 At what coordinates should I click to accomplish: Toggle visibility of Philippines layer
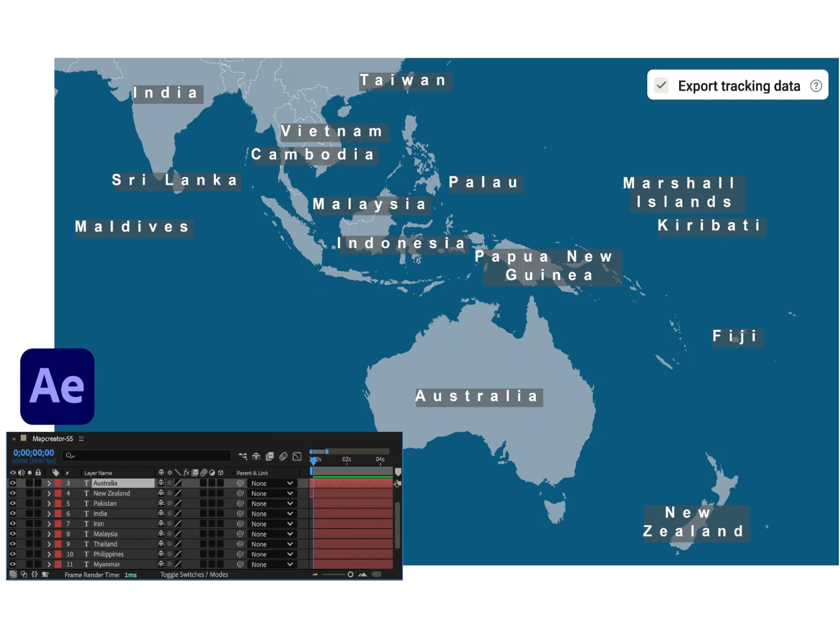click(13, 554)
